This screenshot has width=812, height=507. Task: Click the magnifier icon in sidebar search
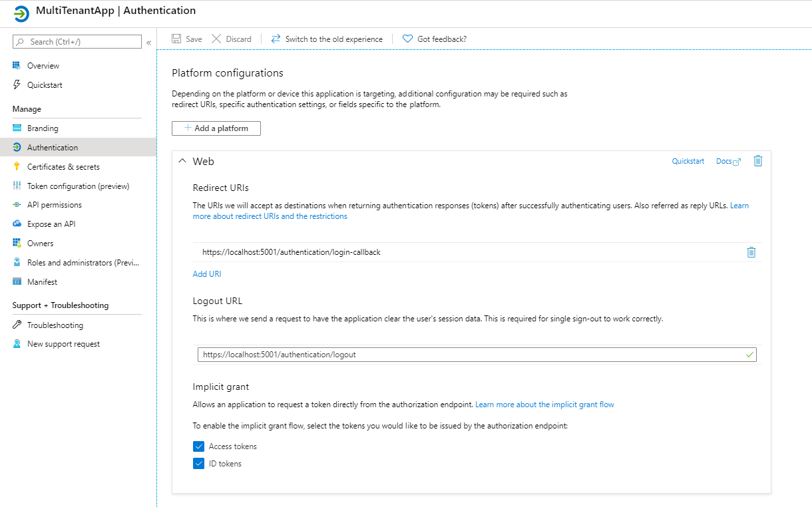[x=20, y=42]
